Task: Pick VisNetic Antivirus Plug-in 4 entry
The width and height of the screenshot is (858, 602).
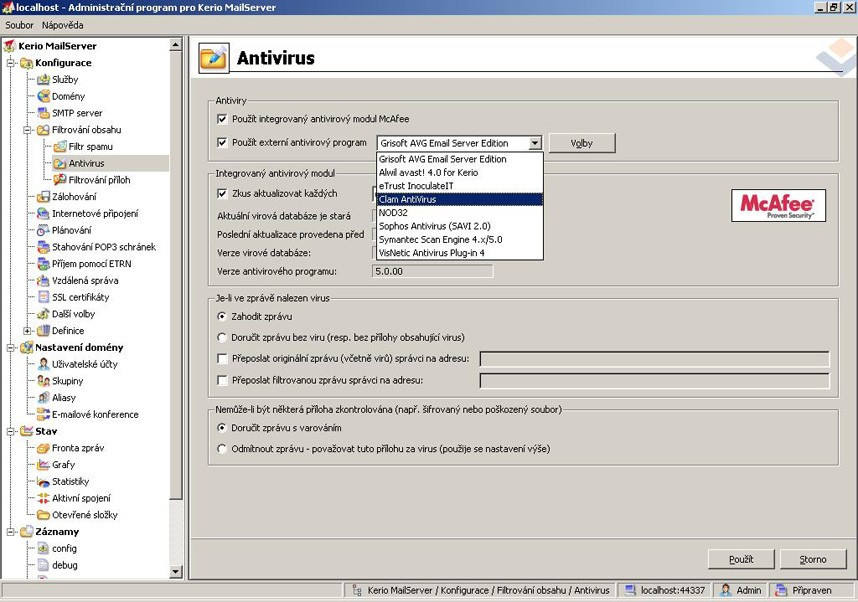Action: 460,253
